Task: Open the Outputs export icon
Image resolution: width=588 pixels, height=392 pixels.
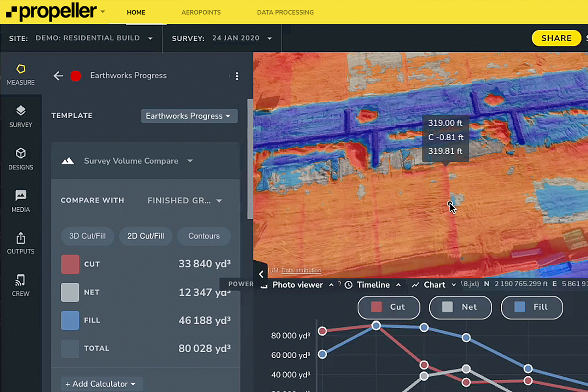Action: point(21,238)
